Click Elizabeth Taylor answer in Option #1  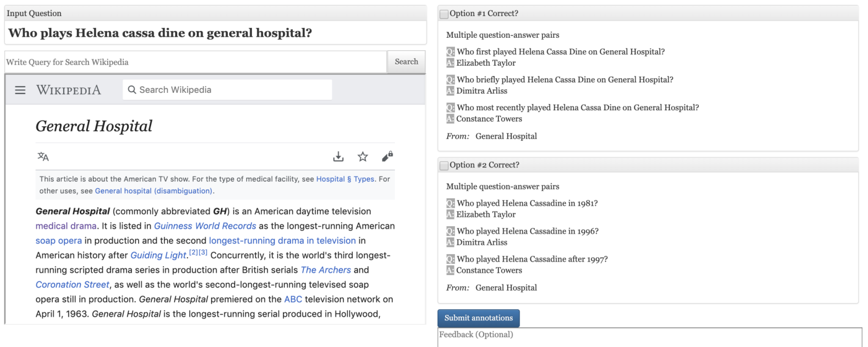point(486,63)
